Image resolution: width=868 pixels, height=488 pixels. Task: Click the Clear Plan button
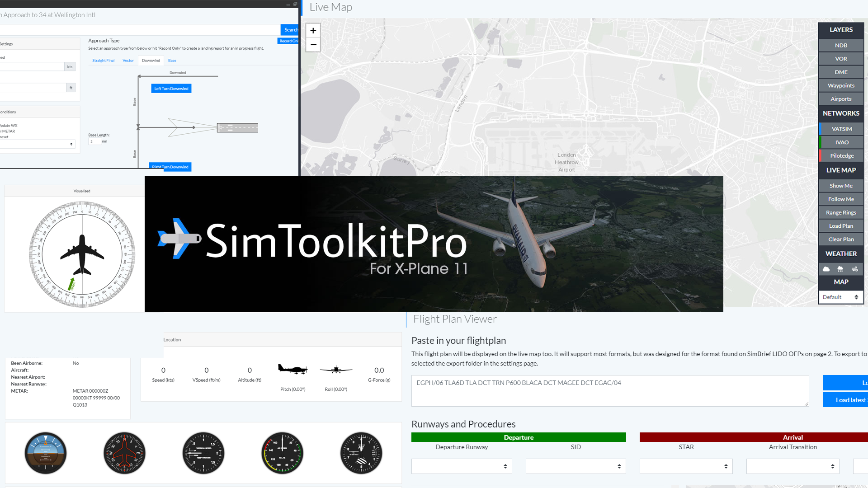pos(840,239)
